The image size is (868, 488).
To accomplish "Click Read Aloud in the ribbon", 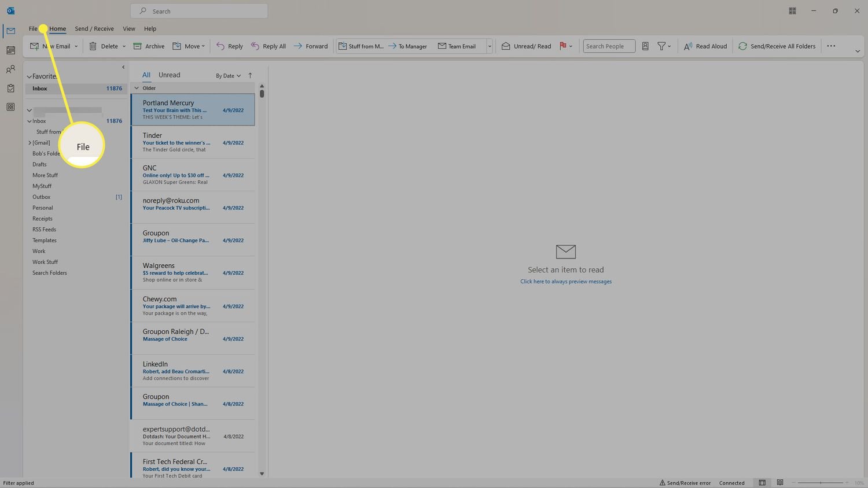I will [x=705, y=46].
